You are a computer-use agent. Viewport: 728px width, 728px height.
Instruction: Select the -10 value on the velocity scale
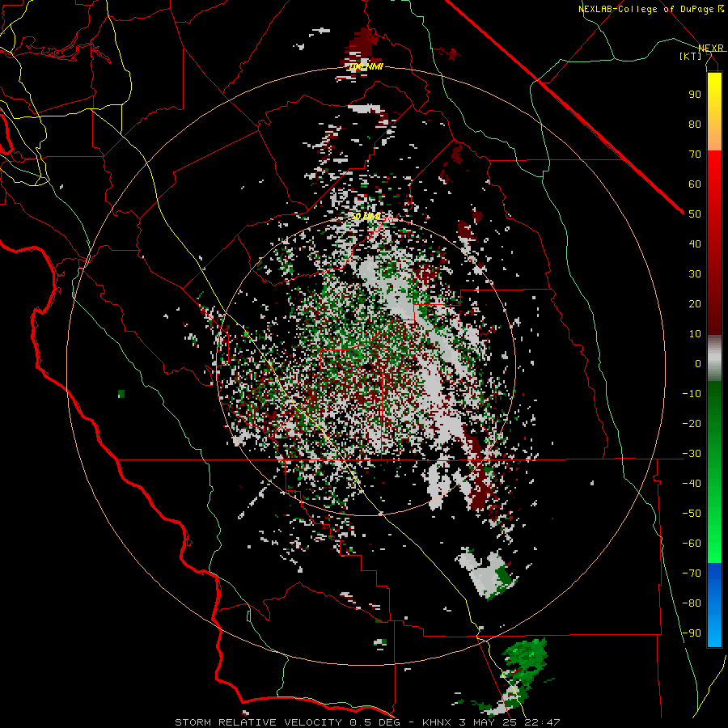[692, 394]
